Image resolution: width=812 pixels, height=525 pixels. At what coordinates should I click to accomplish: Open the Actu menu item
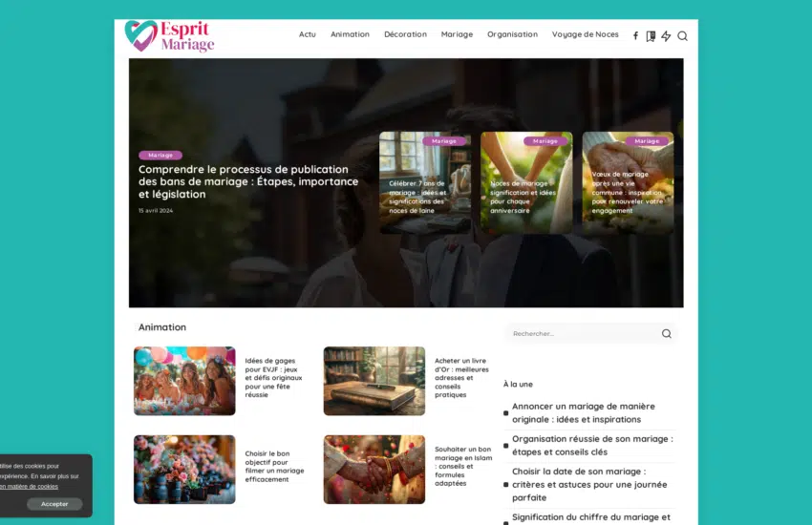[307, 34]
